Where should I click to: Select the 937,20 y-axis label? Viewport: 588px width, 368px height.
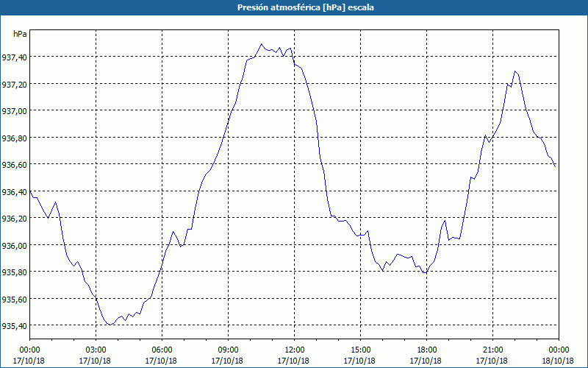pyautogui.click(x=14, y=85)
